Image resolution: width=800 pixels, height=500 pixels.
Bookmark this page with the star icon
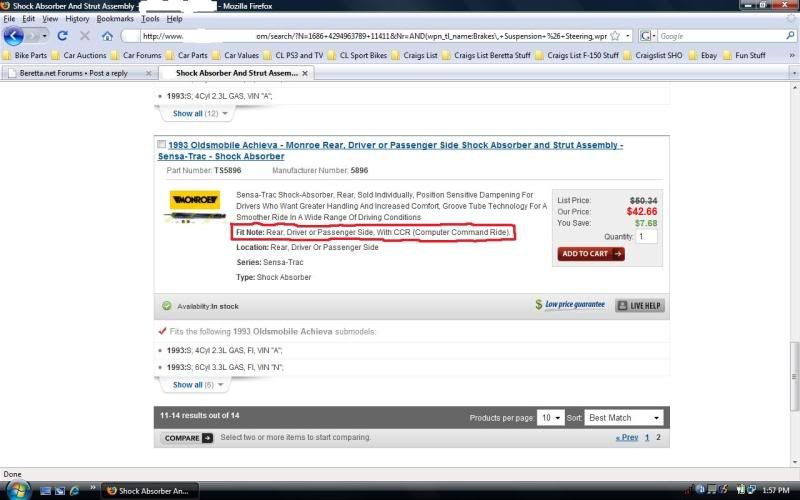pyautogui.click(x=615, y=36)
